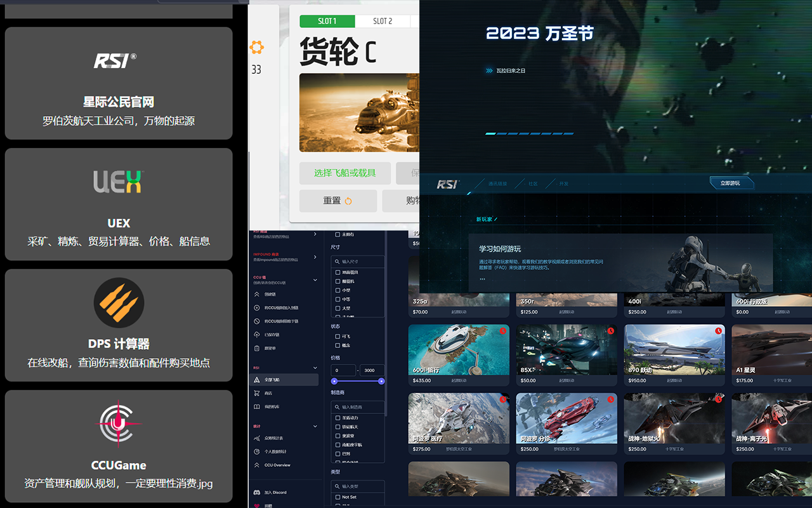Check the 可飞 status checkbox
This screenshot has width=812, height=508.
(x=337, y=337)
